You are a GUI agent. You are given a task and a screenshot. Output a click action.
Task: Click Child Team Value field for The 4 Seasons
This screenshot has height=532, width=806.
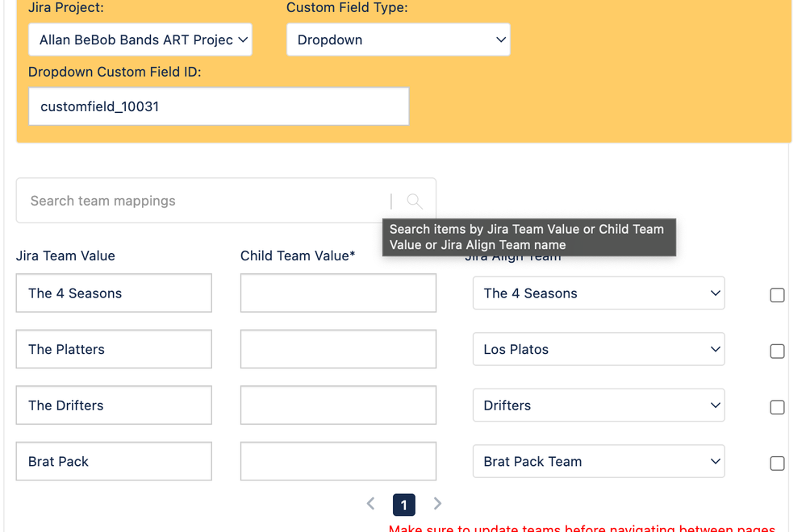pyautogui.click(x=338, y=293)
